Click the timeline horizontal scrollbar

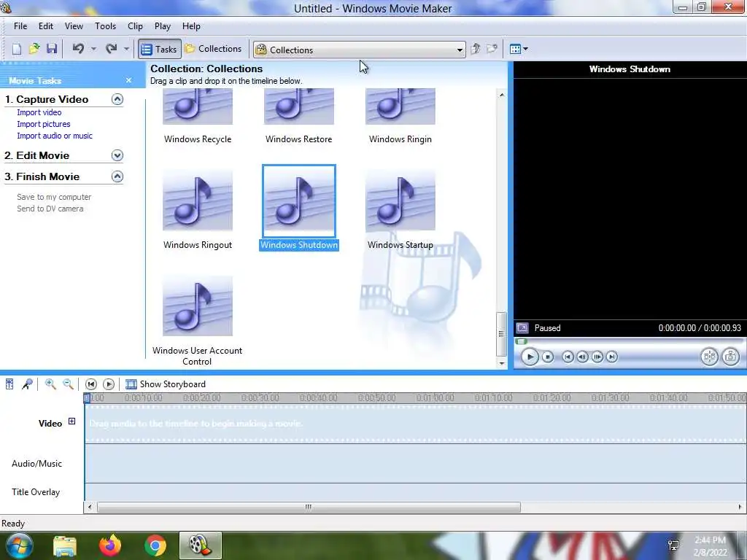pyautogui.click(x=309, y=507)
